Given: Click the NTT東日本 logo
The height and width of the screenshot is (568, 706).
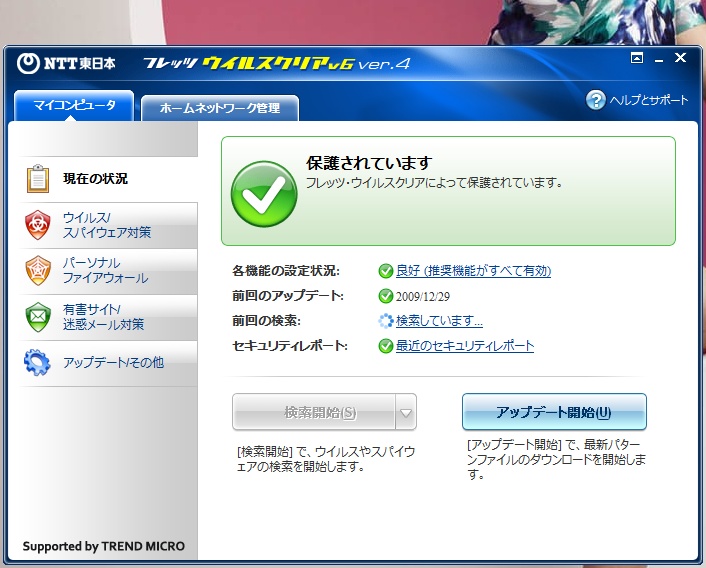Looking at the screenshot, I should tap(66, 63).
